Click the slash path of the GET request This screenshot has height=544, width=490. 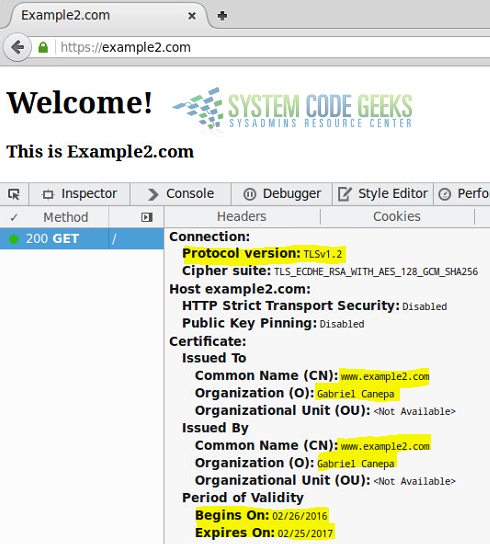[x=115, y=239]
